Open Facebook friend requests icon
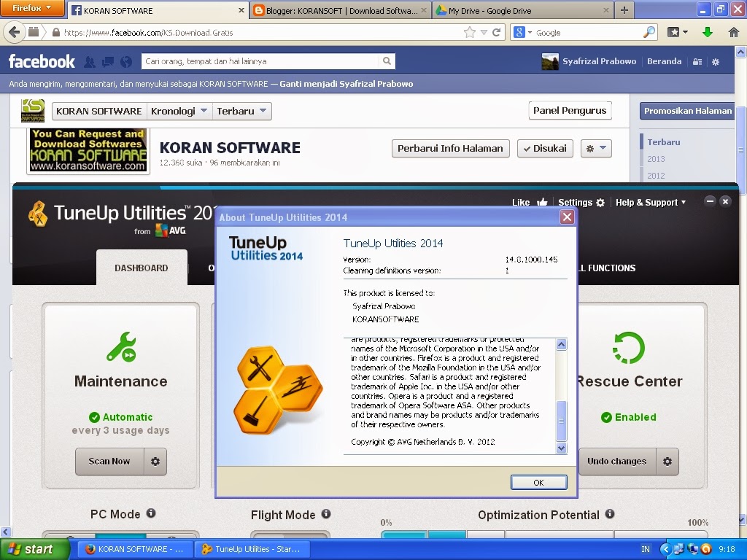 click(x=90, y=61)
